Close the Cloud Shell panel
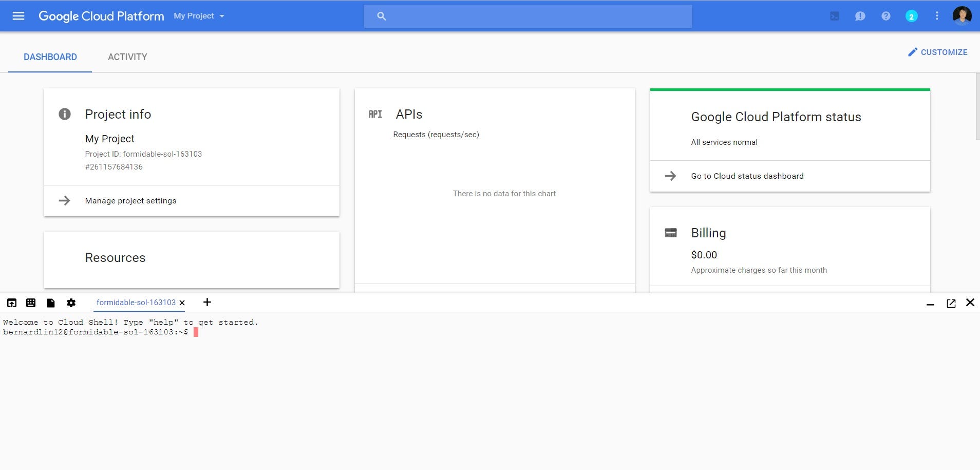 pos(970,303)
